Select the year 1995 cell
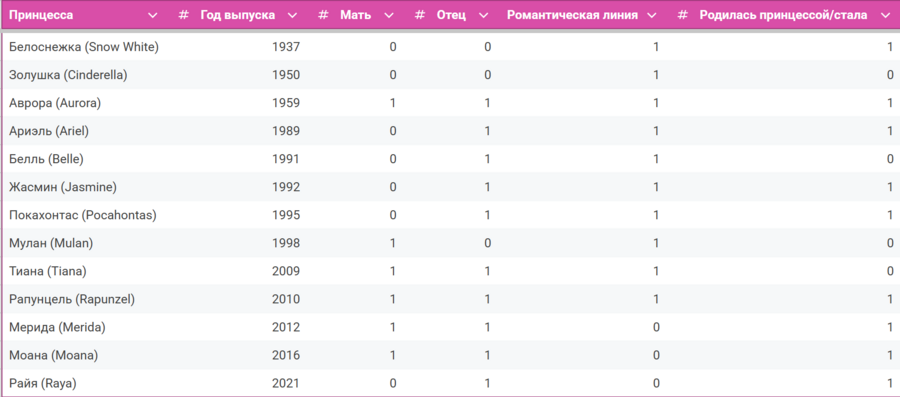Viewport: 900px width, 397px height. [x=286, y=215]
